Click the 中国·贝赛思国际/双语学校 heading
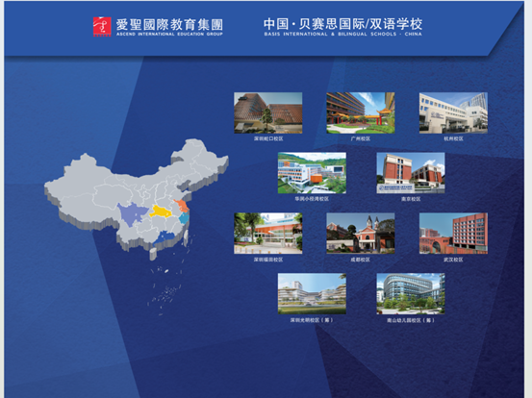This screenshot has width=532, height=398. pos(342,24)
